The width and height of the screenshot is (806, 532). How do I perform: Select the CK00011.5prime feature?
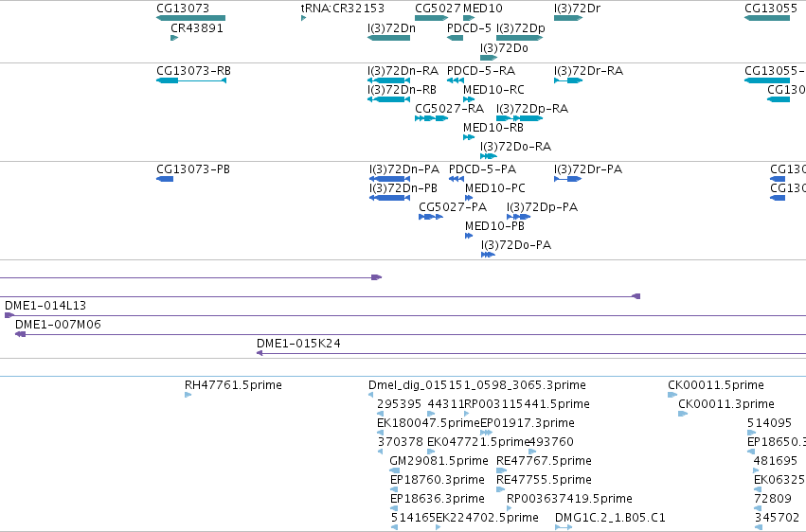[672, 395]
